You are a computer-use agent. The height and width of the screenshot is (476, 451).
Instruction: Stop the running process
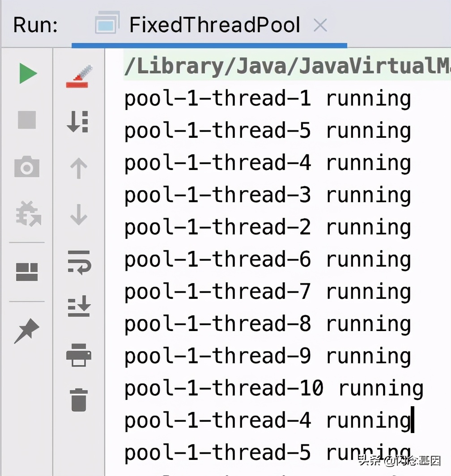27,119
